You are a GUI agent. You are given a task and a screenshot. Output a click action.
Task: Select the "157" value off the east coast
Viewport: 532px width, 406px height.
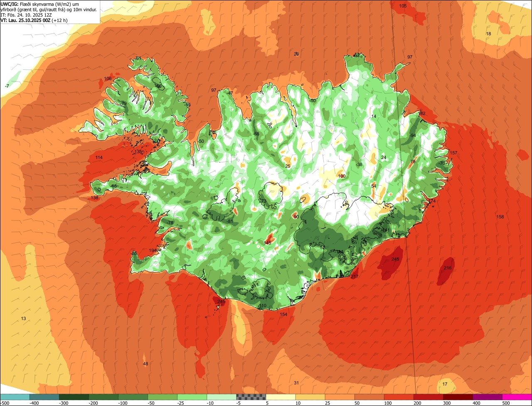[453, 153]
